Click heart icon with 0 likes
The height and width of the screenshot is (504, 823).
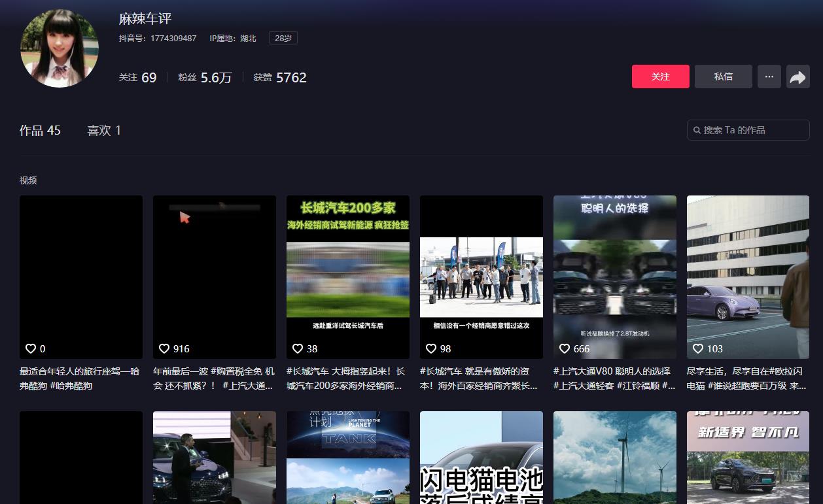click(31, 348)
